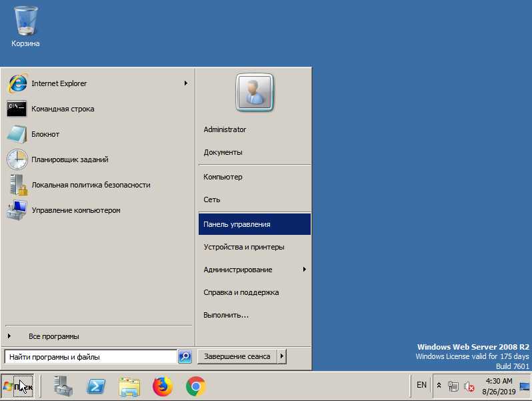Open Локальная политика безопасности
The width and height of the screenshot is (532, 401).
pyautogui.click(x=97, y=185)
